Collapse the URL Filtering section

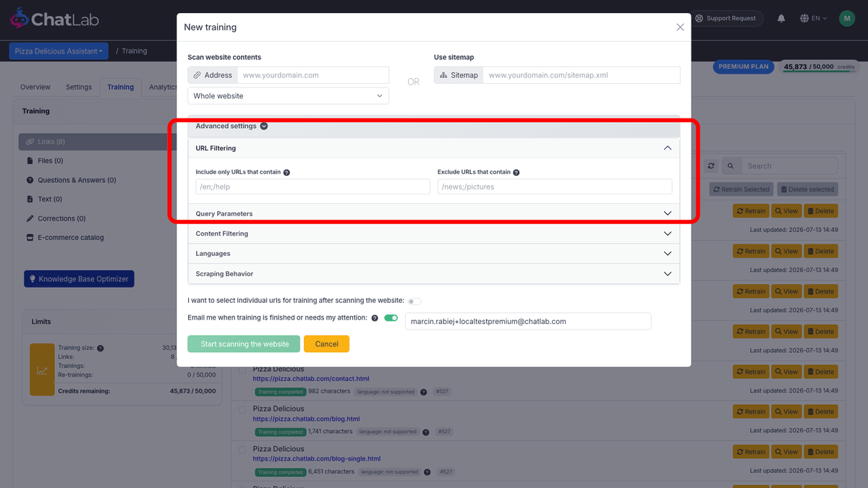pyautogui.click(x=434, y=148)
